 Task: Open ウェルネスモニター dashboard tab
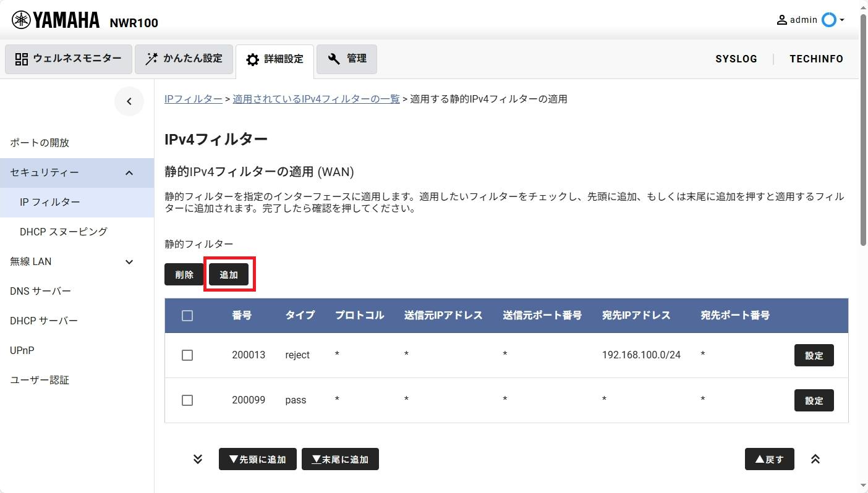pyautogui.click(x=69, y=59)
